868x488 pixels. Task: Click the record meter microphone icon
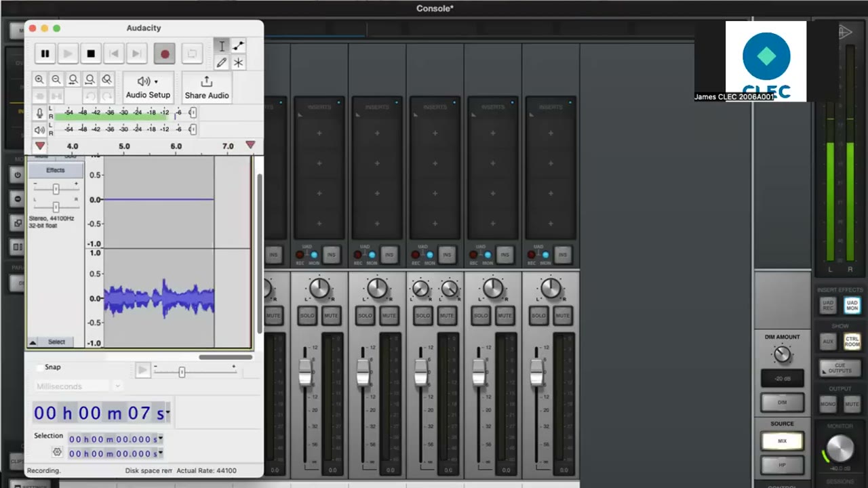40,113
